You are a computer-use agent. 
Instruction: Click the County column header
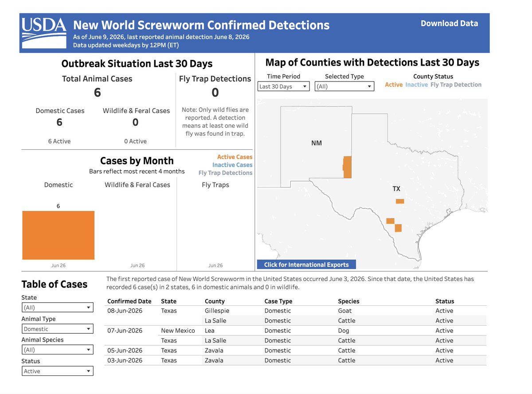point(215,301)
